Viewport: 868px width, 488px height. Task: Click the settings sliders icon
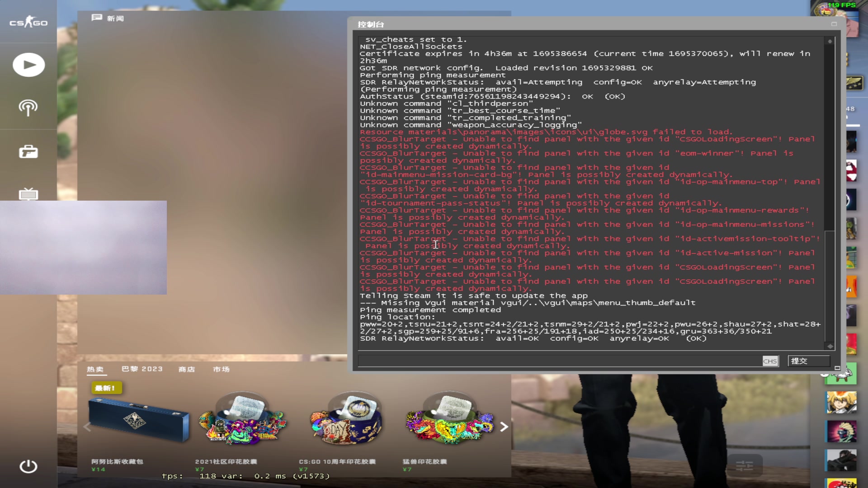coord(744,465)
